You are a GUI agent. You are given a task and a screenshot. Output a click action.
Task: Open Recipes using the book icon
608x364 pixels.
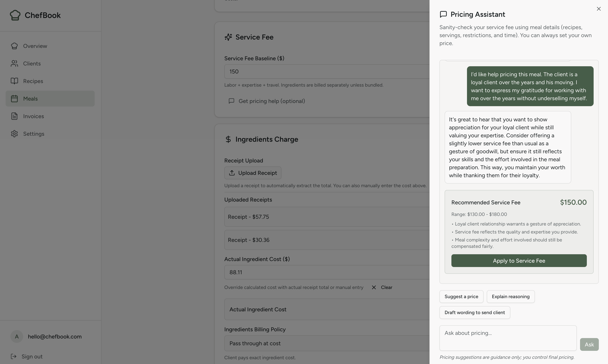point(14,81)
